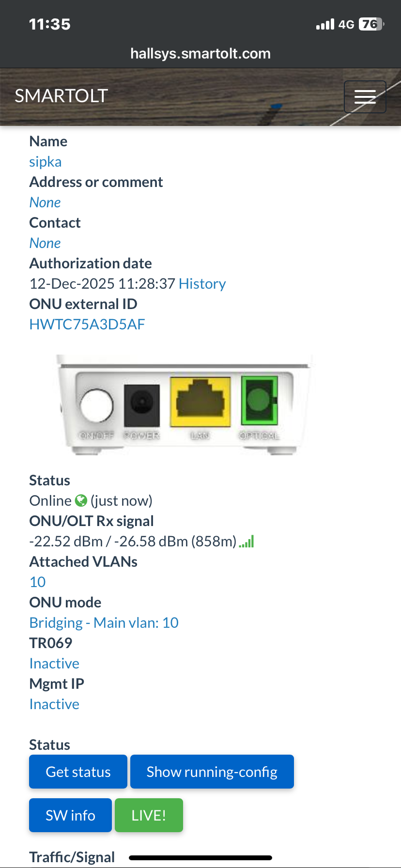This screenshot has width=401, height=868.
Task: Open the ONU name link sipka
Action: coord(46,162)
